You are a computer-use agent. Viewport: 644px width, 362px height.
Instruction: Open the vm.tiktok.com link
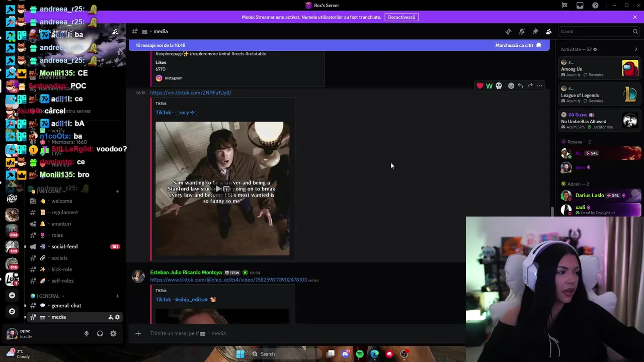pyautogui.click(x=191, y=93)
